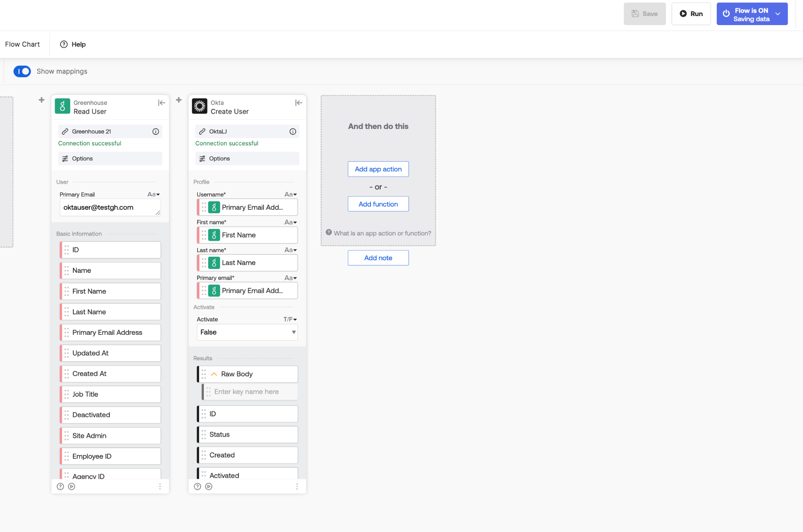Screen dimensions: 803x532
Task: Add a card before Okta Create User
Action: pos(179,100)
